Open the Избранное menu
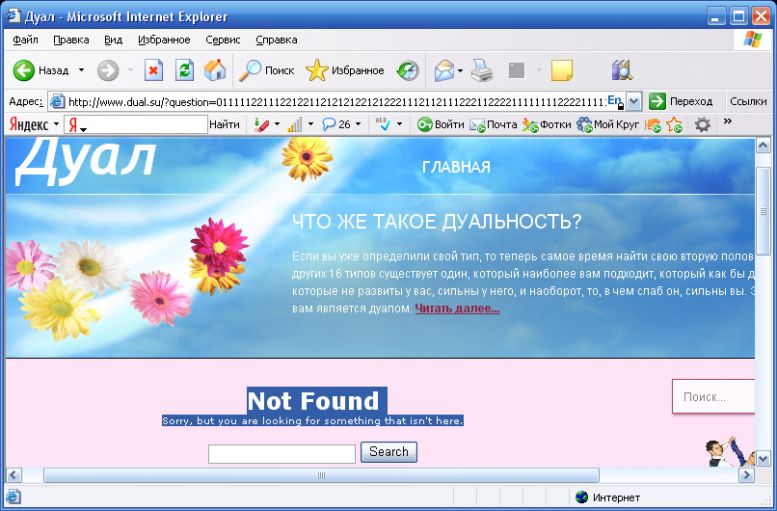This screenshot has height=511, width=777. (x=164, y=40)
